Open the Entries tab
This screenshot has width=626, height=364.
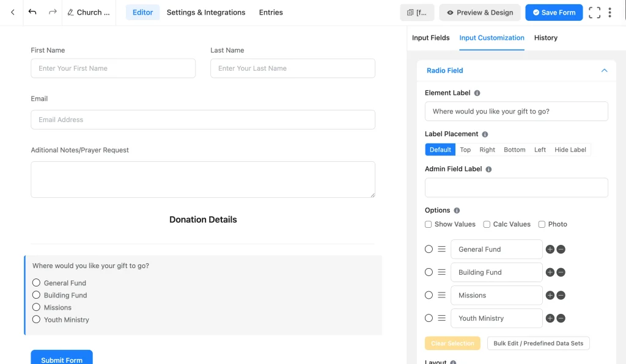[x=271, y=12]
